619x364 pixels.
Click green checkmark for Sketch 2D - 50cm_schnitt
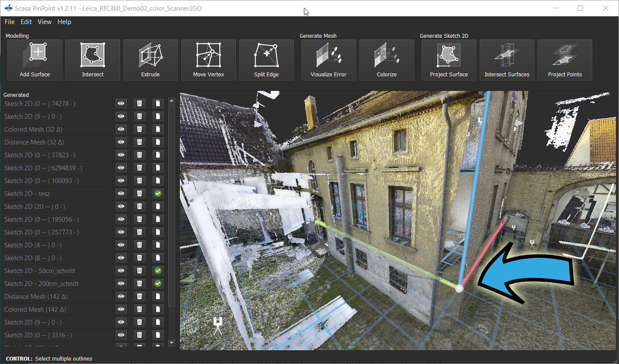pyautogui.click(x=158, y=271)
